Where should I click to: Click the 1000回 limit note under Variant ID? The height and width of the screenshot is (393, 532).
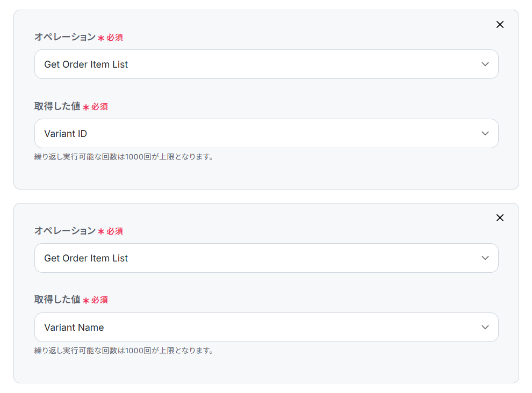(124, 157)
